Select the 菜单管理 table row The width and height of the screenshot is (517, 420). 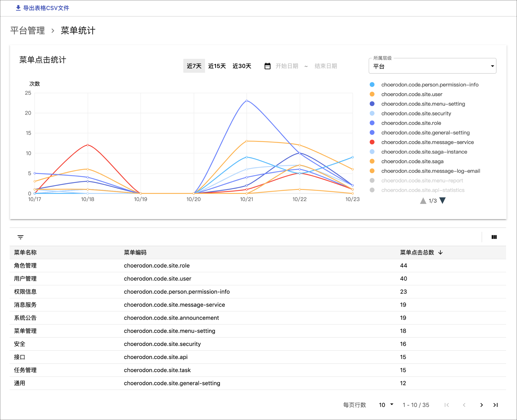click(x=258, y=331)
